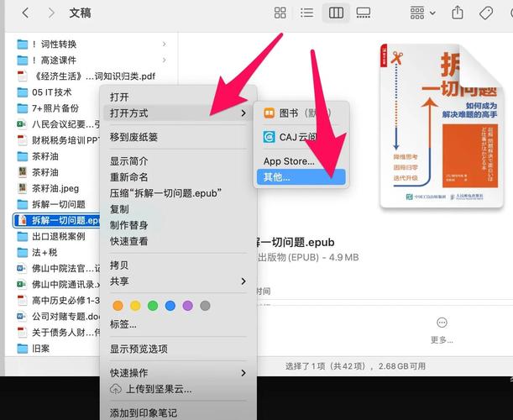Click the Finder forward arrow
Screen dimensions: 513x420
(51, 13)
